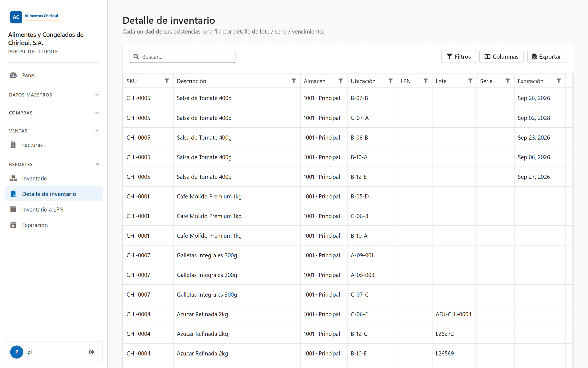The width and height of the screenshot is (588, 368).
Task: Open the Inventario report
Action: [x=54, y=178]
